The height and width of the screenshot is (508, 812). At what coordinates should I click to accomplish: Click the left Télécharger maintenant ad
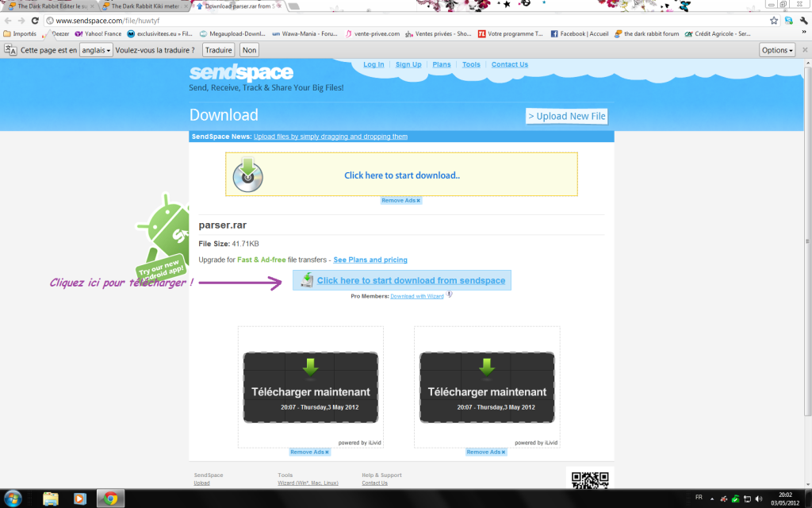[x=311, y=387]
